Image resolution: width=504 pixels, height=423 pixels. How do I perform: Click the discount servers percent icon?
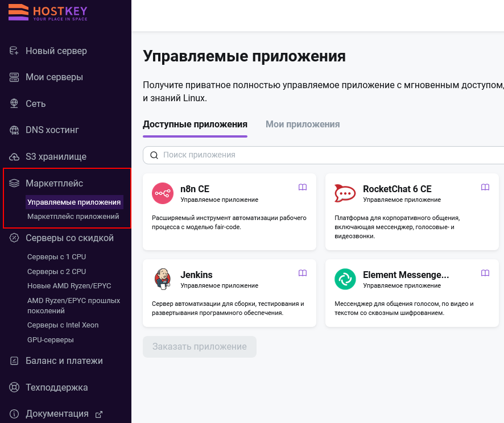14,238
